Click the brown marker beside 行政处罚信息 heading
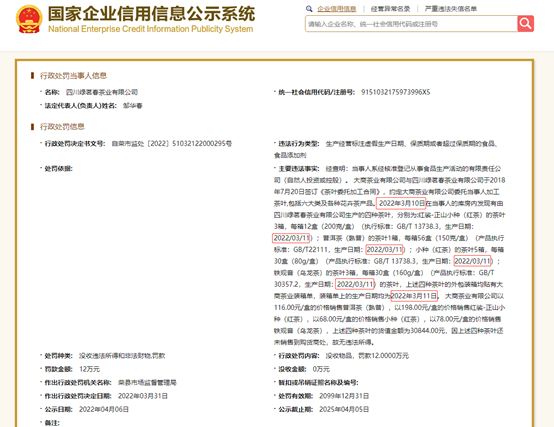Screen dimensions: 554x427 tap(33, 126)
